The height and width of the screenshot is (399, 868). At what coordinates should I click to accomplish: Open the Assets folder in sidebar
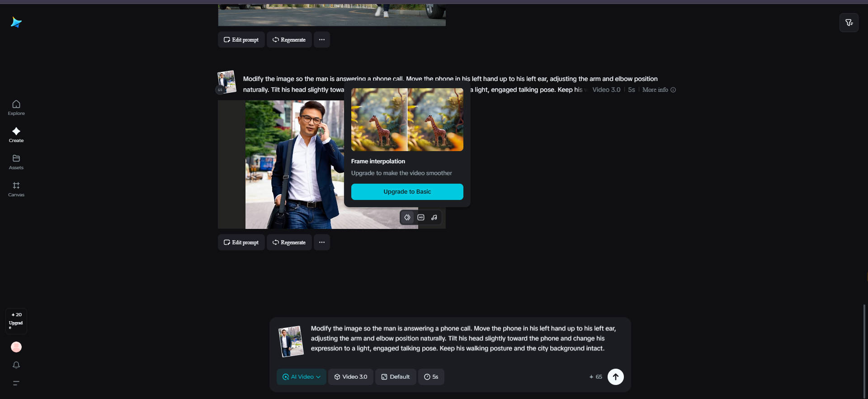(x=16, y=162)
